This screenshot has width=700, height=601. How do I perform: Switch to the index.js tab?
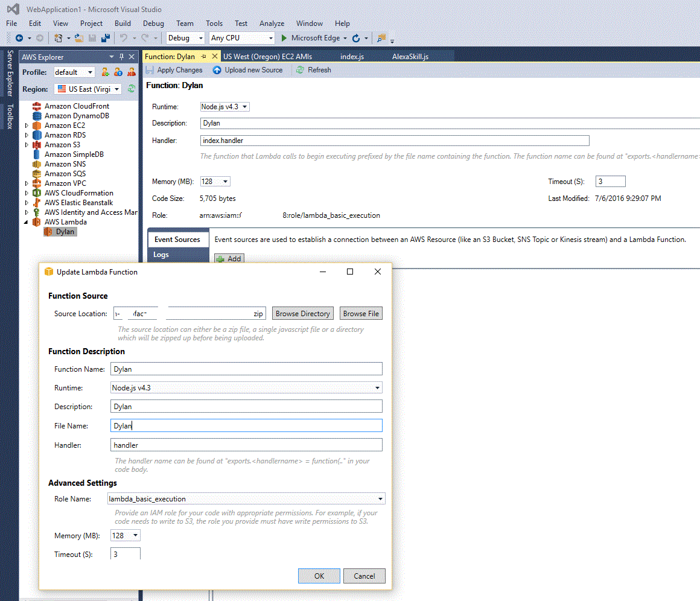point(352,57)
